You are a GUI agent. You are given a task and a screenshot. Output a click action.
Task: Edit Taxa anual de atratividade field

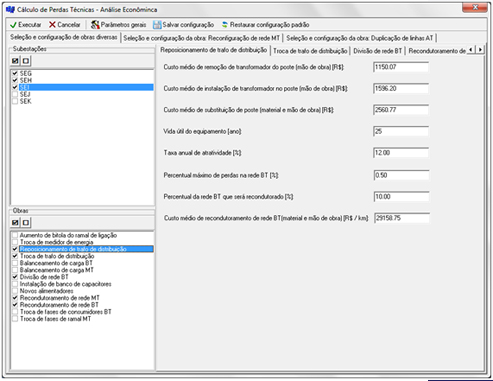pyautogui.click(x=401, y=153)
